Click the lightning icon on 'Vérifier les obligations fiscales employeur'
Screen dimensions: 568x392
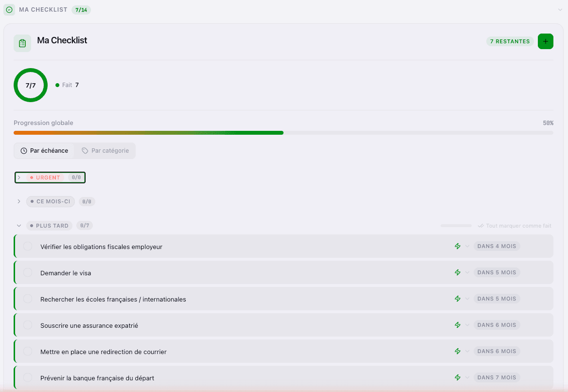(457, 246)
